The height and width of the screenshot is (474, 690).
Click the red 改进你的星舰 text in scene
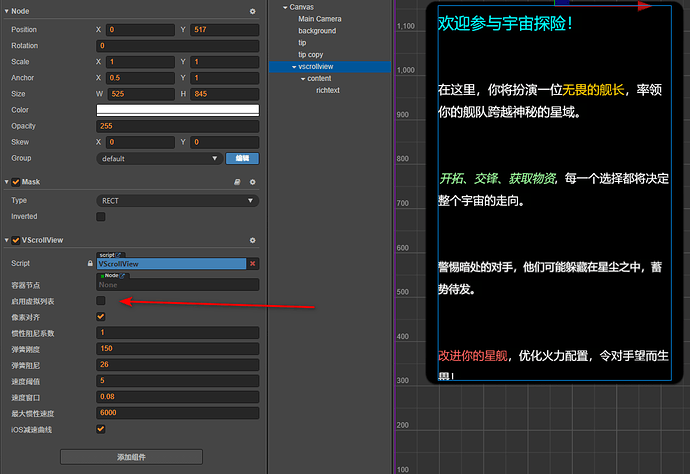click(x=473, y=356)
